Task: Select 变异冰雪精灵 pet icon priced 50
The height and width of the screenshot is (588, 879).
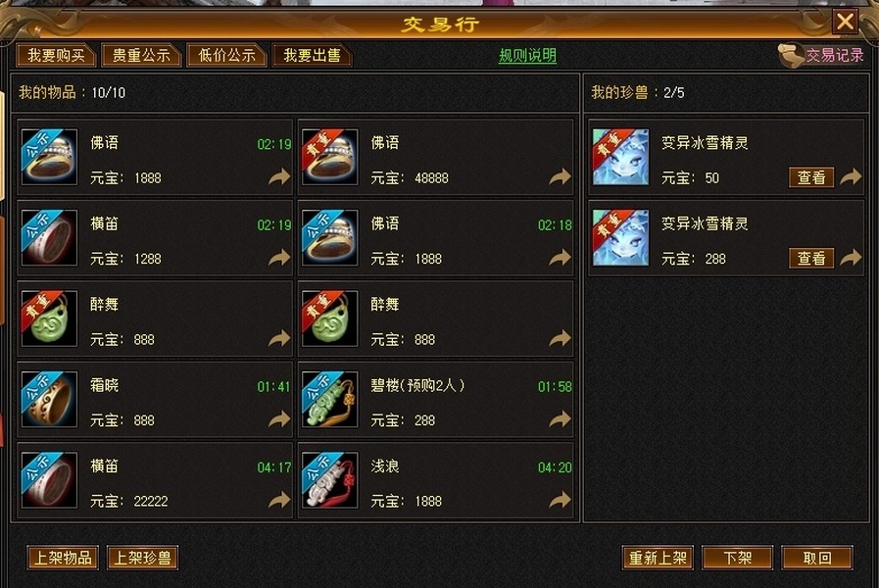Action: (x=620, y=157)
